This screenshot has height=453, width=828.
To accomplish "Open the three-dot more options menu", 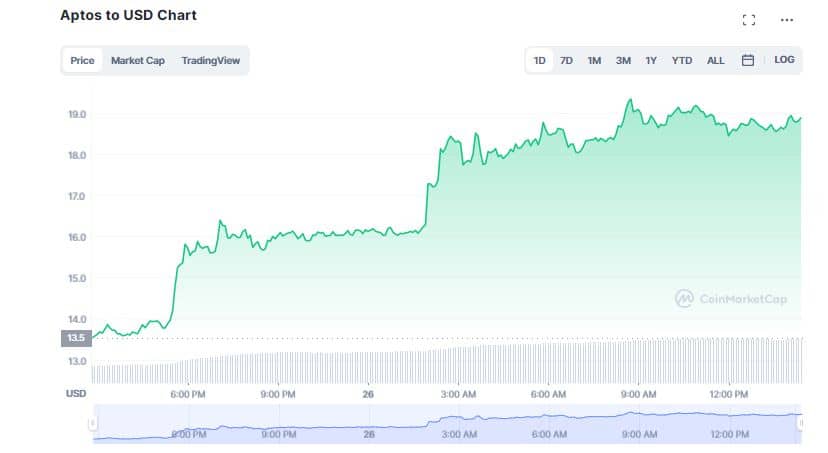I will coord(786,20).
